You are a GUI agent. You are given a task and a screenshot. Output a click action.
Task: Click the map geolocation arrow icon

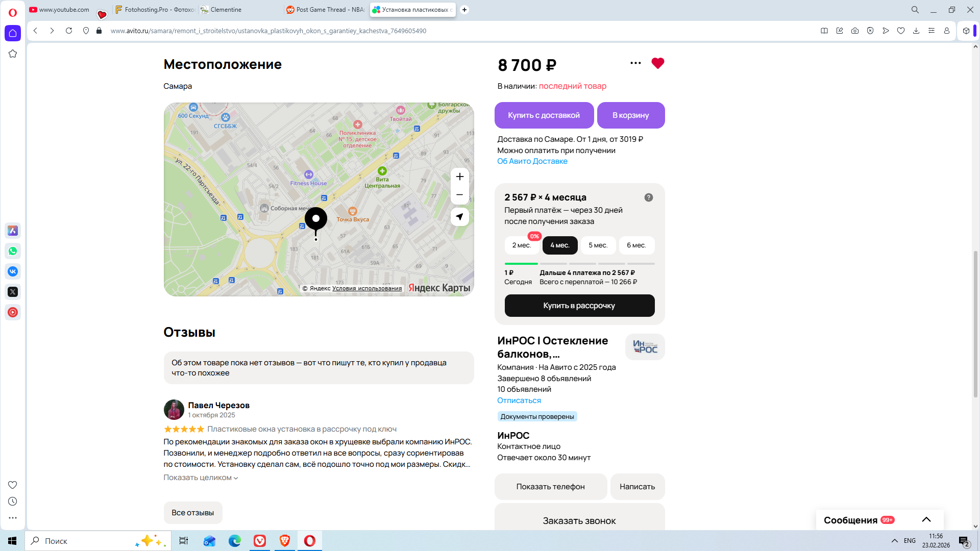coord(459,217)
